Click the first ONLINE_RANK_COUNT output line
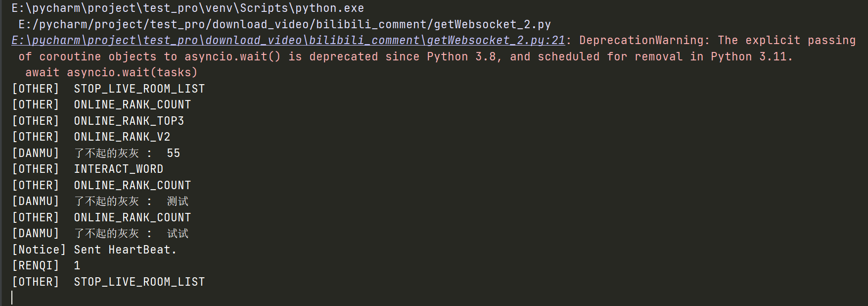Image resolution: width=868 pixels, height=306 pixels. pyautogui.click(x=101, y=105)
